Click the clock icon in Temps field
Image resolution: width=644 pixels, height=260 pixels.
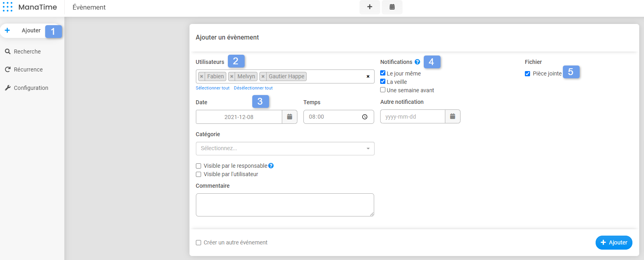[x=365, y=117]
